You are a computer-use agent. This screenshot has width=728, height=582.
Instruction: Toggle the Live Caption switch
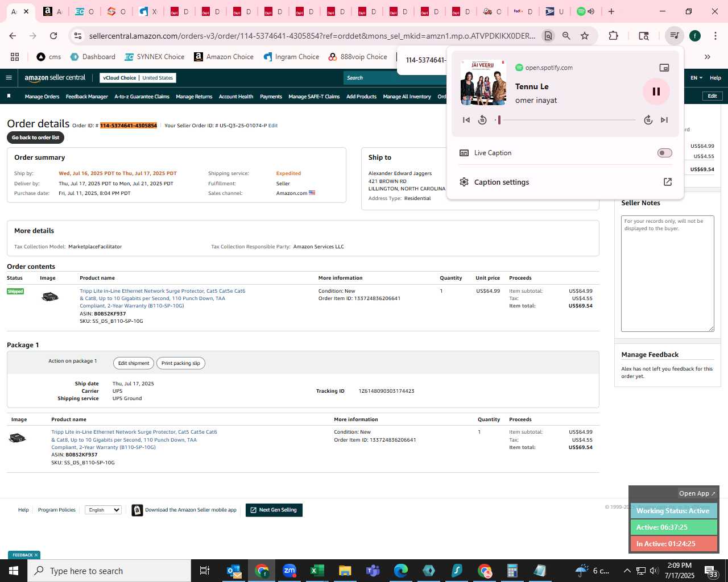(x=664, y=153)
